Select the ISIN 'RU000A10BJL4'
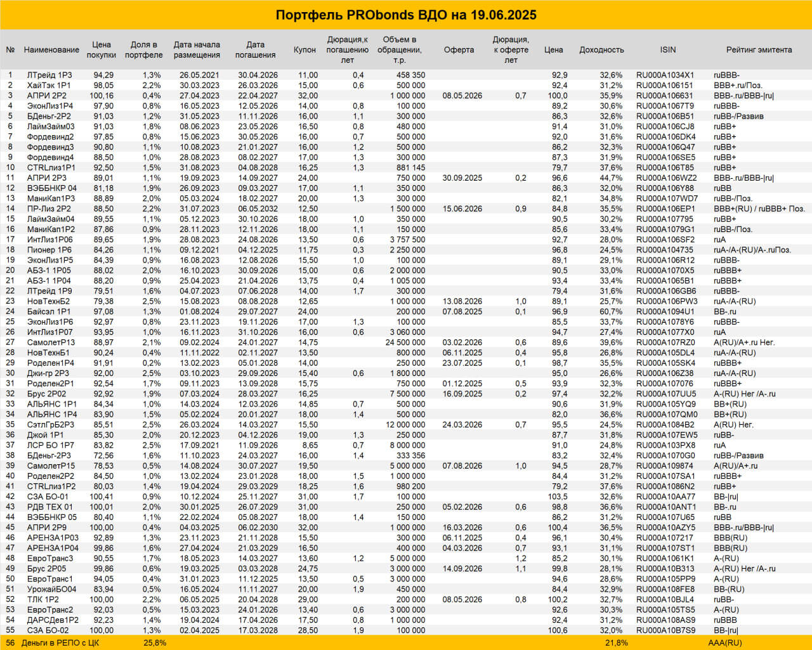 click(665, 599)
